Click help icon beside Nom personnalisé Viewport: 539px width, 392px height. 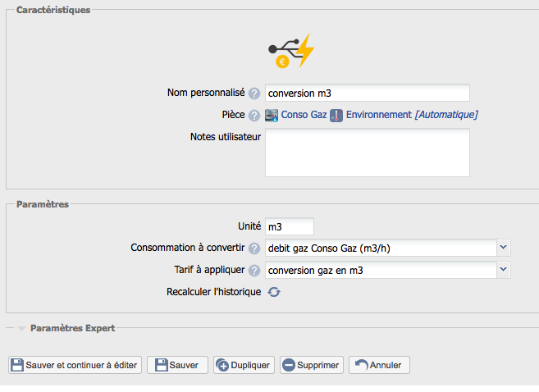pyautogui.click(x=254, y=93)
